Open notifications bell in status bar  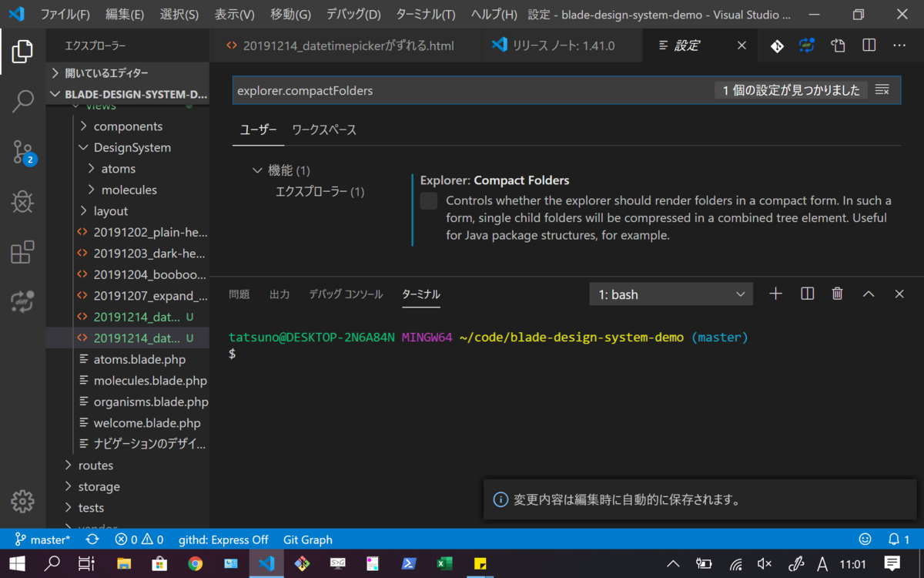pyautogui.click(x=899, y=539)
